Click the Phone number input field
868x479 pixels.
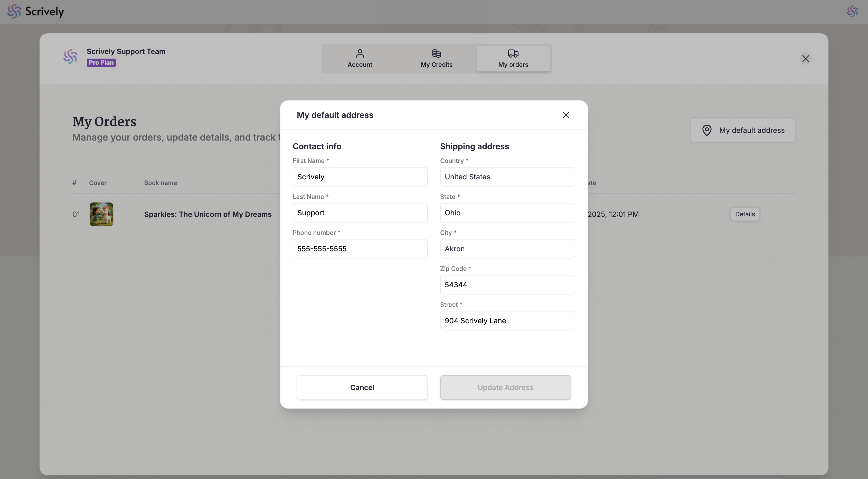point(360,249)
